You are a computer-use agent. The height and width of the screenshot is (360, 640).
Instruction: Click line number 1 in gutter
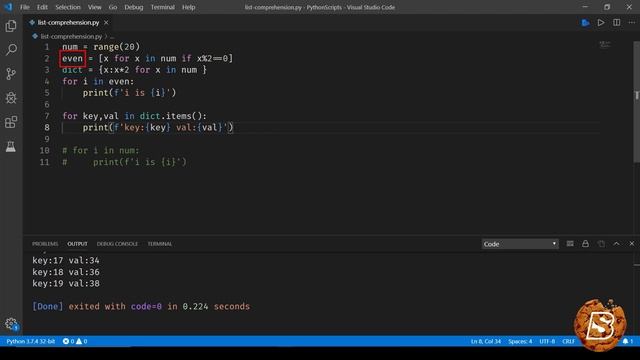[47, 47]
